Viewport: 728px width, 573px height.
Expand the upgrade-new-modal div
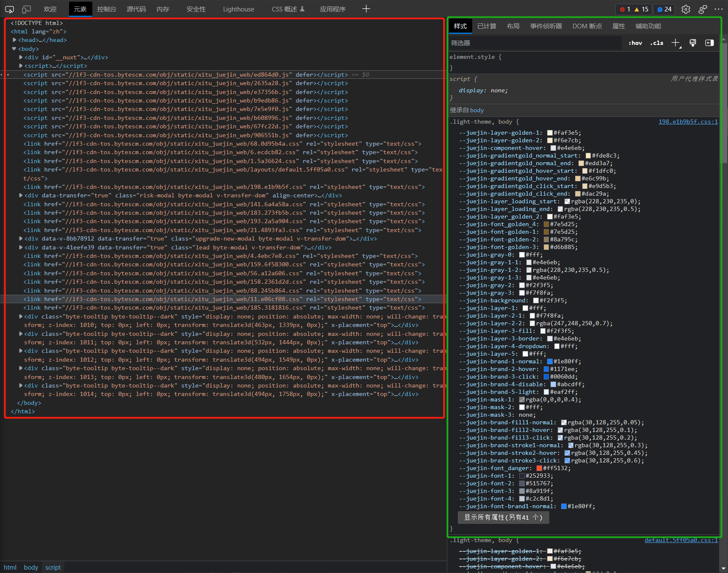[21, 238]
